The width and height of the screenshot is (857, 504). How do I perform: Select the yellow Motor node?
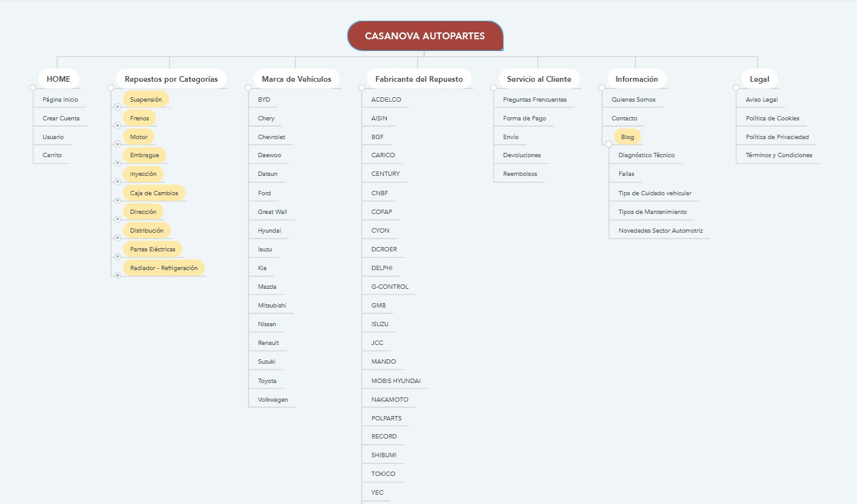[x=139, y=137]
